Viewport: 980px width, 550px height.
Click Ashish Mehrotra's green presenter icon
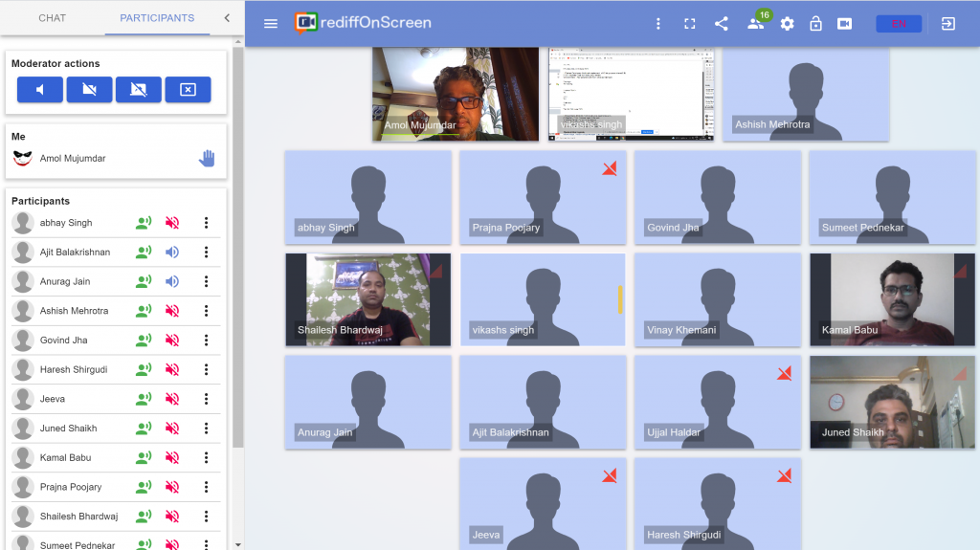(144, 311)
